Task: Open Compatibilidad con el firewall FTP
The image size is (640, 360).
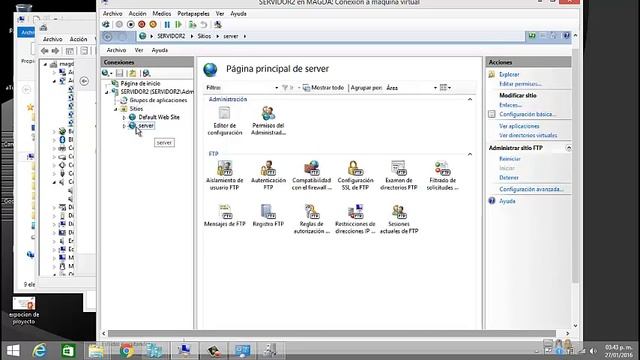Action: (x=311, y=176)
